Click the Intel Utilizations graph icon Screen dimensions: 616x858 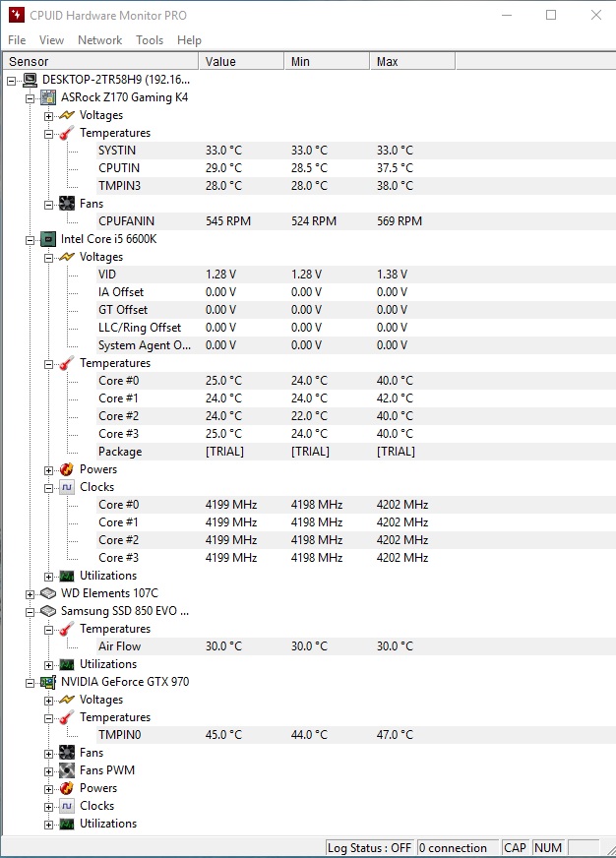tap(67, 576)
